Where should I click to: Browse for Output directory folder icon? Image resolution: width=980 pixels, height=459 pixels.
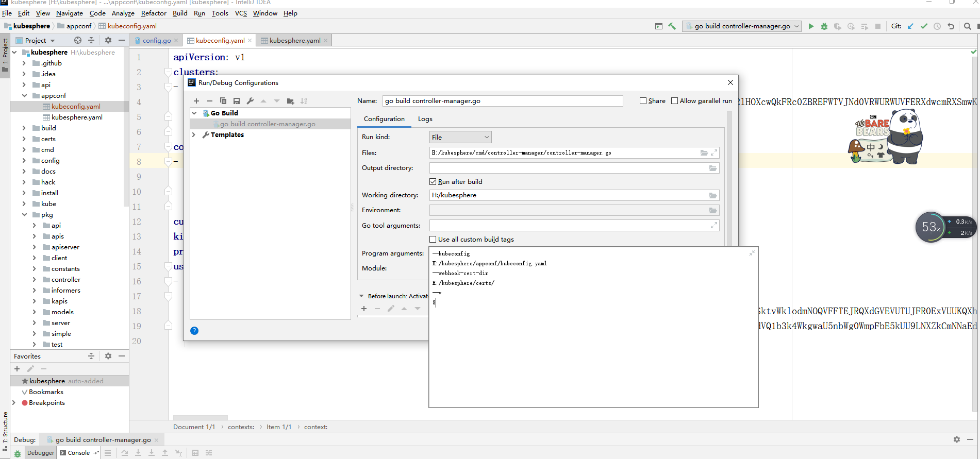click(x=713, y=168)
